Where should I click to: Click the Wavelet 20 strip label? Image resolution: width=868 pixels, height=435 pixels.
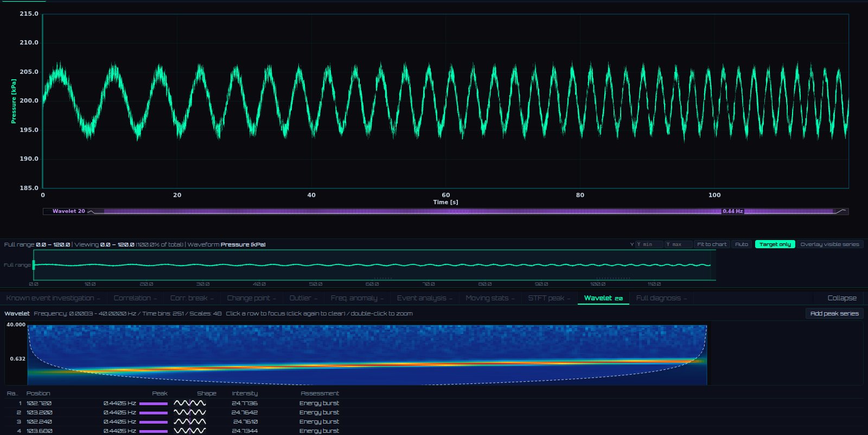click(68, 211)
